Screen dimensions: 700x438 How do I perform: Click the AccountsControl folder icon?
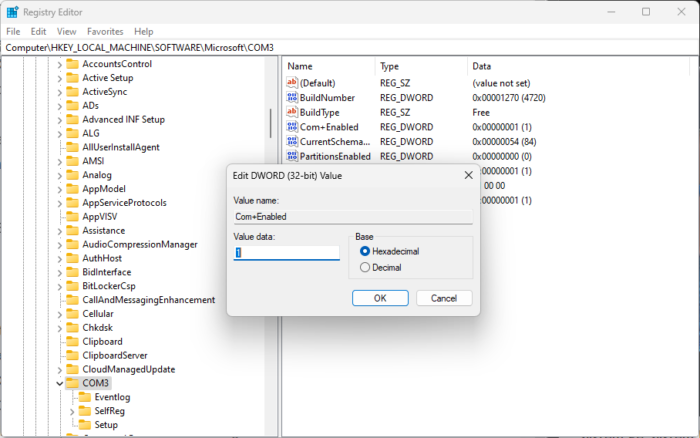[72, 64]
